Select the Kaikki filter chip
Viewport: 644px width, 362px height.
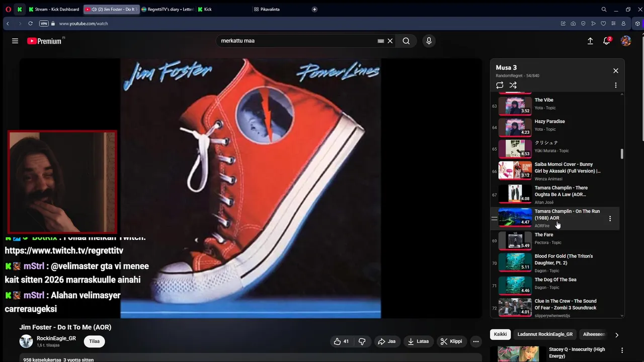pos(500,334)
